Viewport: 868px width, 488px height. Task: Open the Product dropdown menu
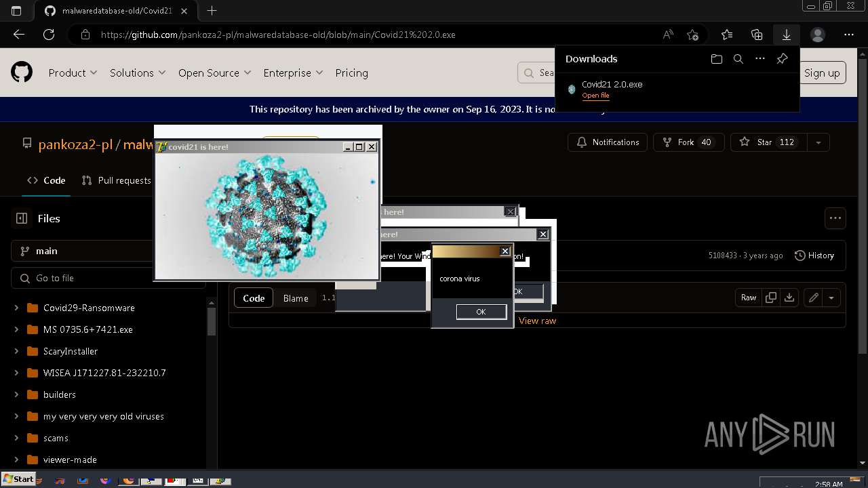point(73,73)
